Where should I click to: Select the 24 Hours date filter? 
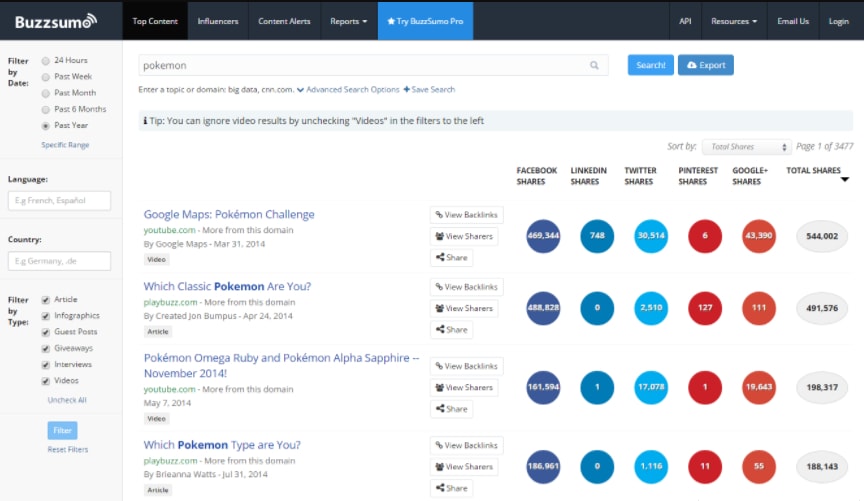pos(46,61)
